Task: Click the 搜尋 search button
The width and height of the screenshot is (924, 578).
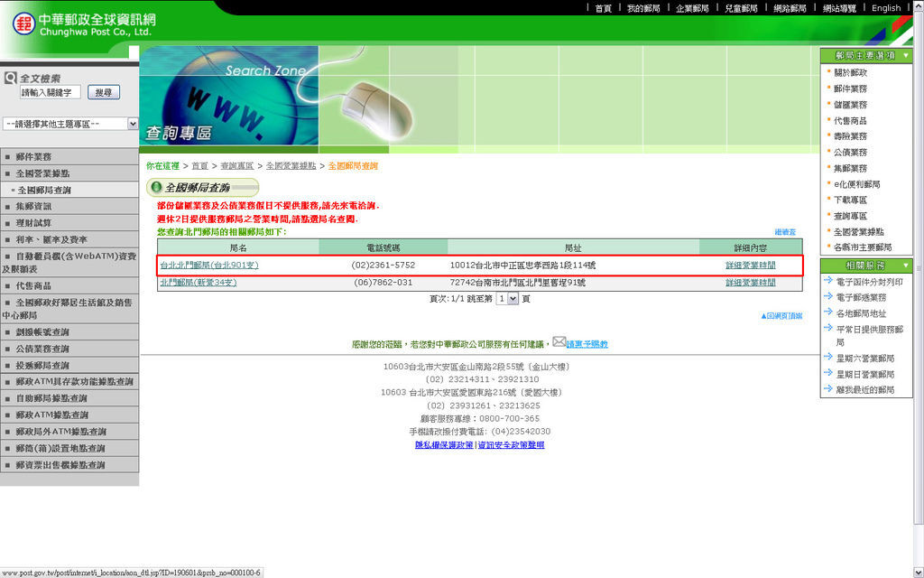Action: click(104, 92)
